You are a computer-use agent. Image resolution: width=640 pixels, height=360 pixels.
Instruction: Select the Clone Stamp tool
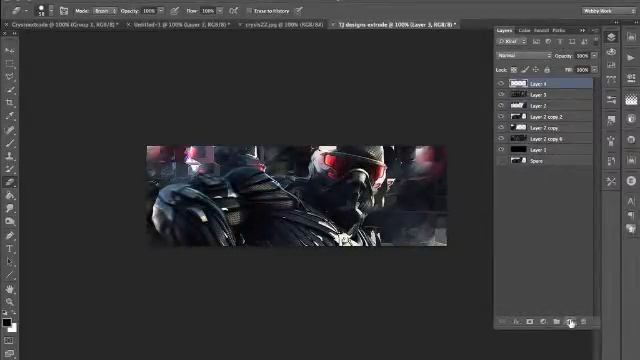point(9,156)
